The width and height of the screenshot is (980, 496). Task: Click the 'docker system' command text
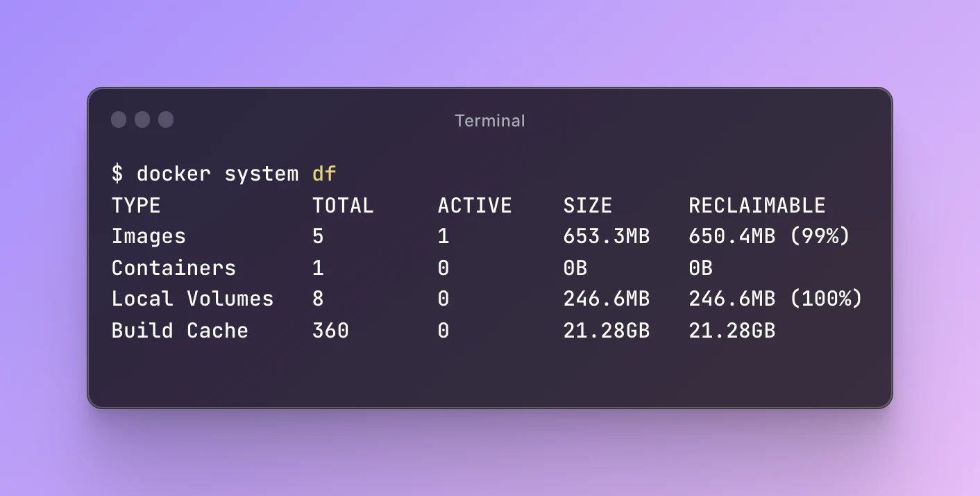coord(218,174)
